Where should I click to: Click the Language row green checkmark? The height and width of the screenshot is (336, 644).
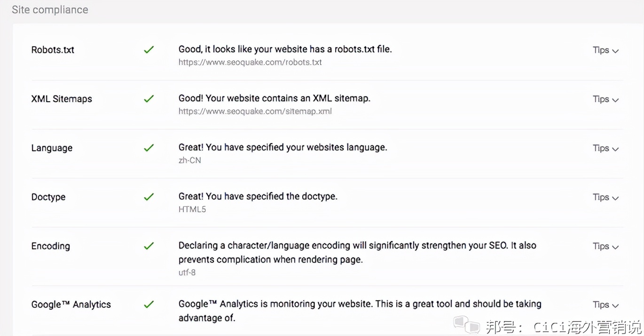149,148
